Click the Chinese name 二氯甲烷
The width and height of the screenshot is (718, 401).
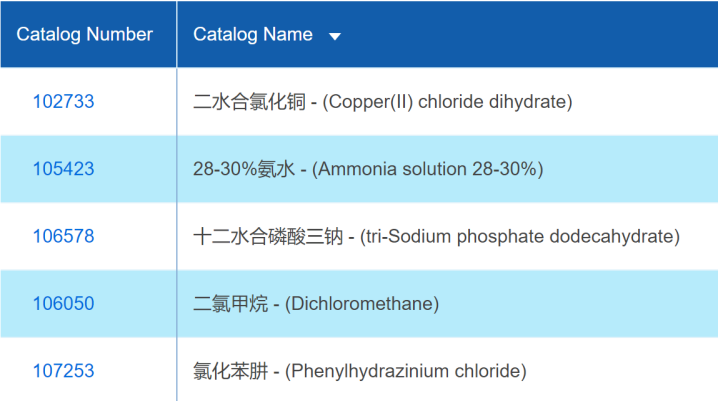[x=230, y=304]
